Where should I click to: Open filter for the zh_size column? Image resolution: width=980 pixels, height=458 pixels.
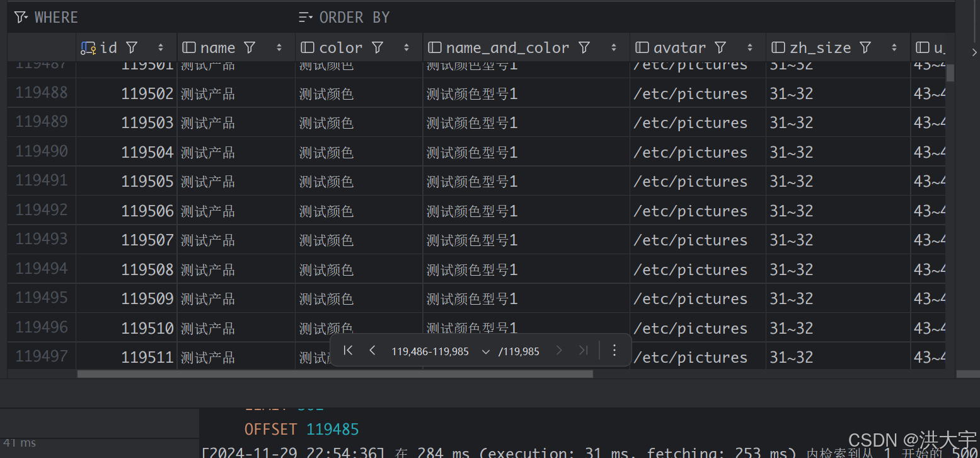pos(865,47)
